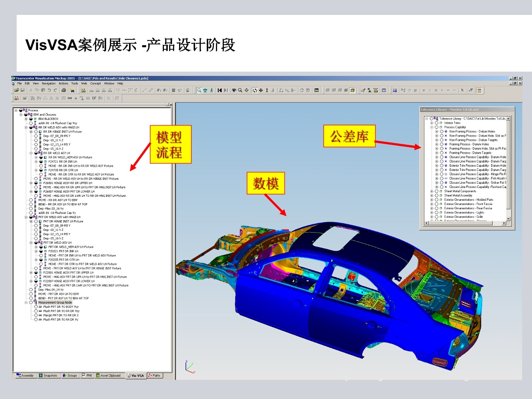Toggle circle beside Measurement Group Node
This screenshot has width=532, height=399.
pos(31,303)
